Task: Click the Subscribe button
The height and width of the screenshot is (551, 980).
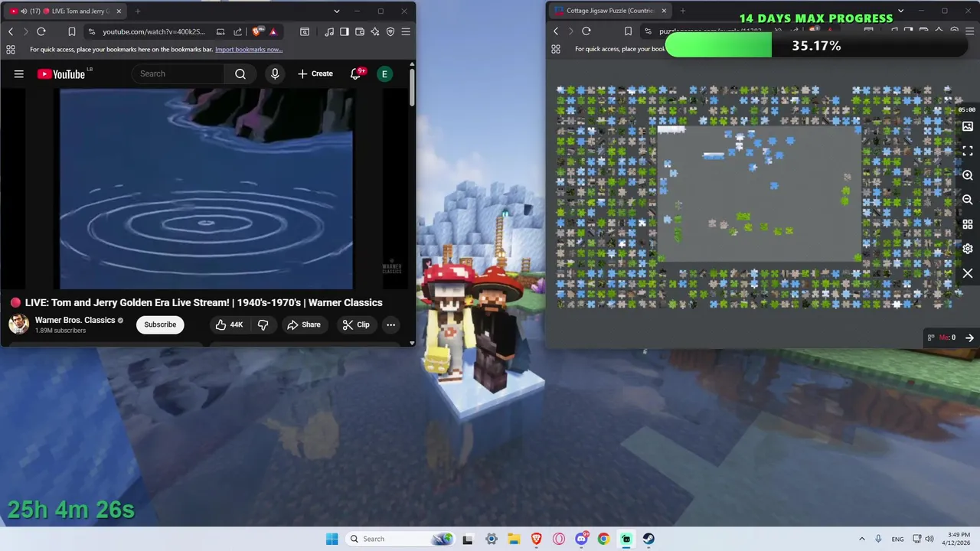Action: point(160,324)
